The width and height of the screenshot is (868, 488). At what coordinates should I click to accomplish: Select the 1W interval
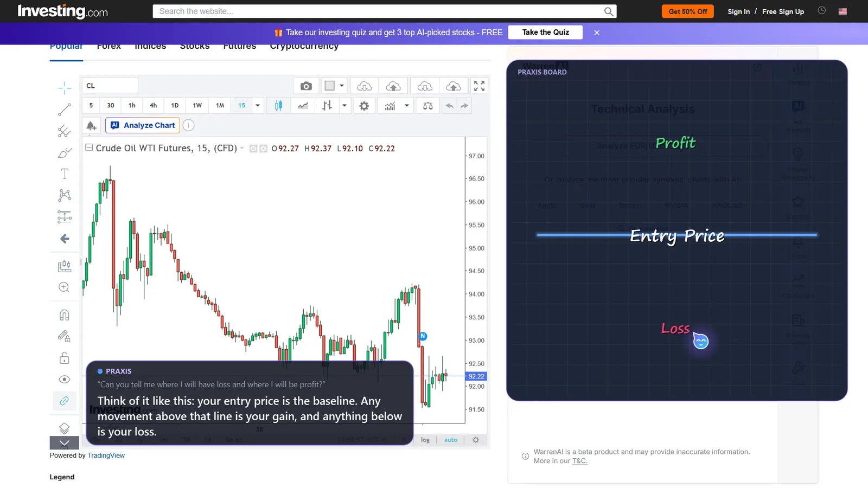[197, 106]
